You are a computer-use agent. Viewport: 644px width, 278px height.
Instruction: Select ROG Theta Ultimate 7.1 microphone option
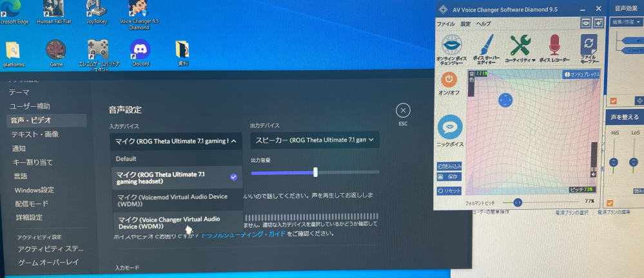click(x=177, y=178)
